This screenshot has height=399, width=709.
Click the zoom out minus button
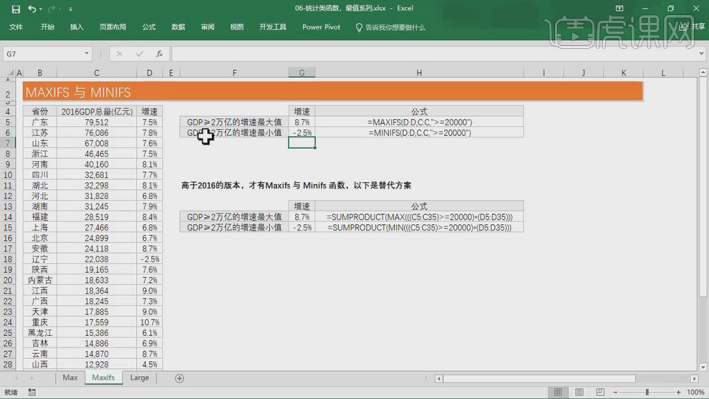615,392
